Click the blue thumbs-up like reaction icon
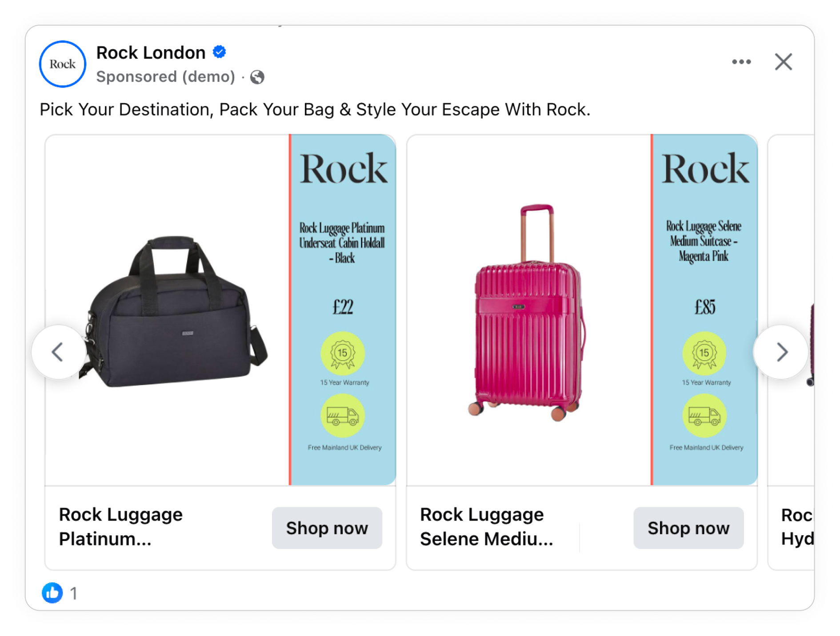This screenshot has width=840, height=636. tap(52, 592)
